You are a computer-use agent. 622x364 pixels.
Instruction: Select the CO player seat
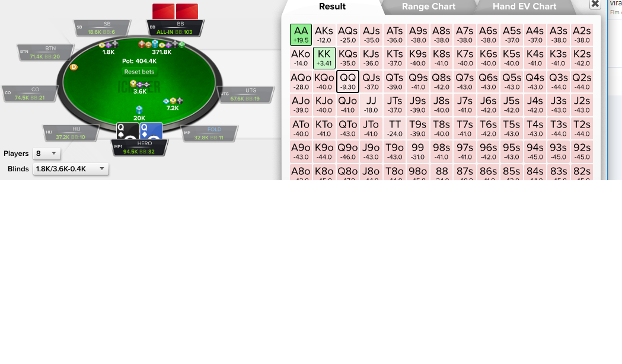30,94
